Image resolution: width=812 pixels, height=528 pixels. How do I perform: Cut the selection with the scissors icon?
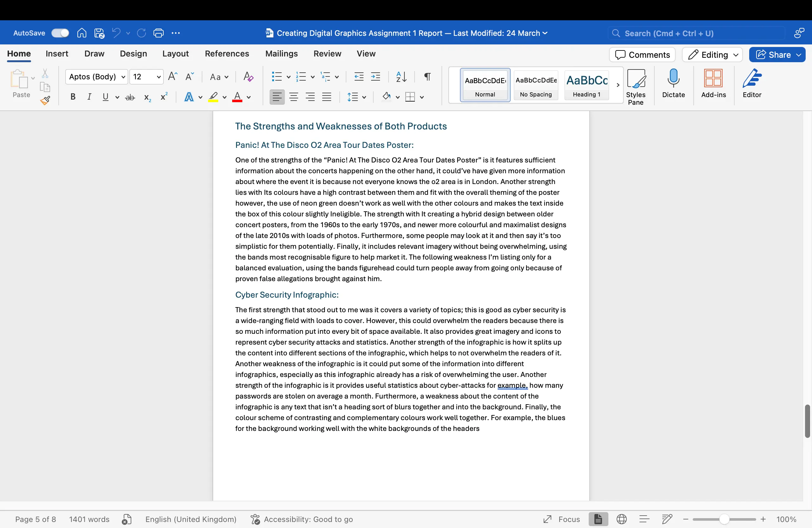pyautogui.click(x=45, y=73)
